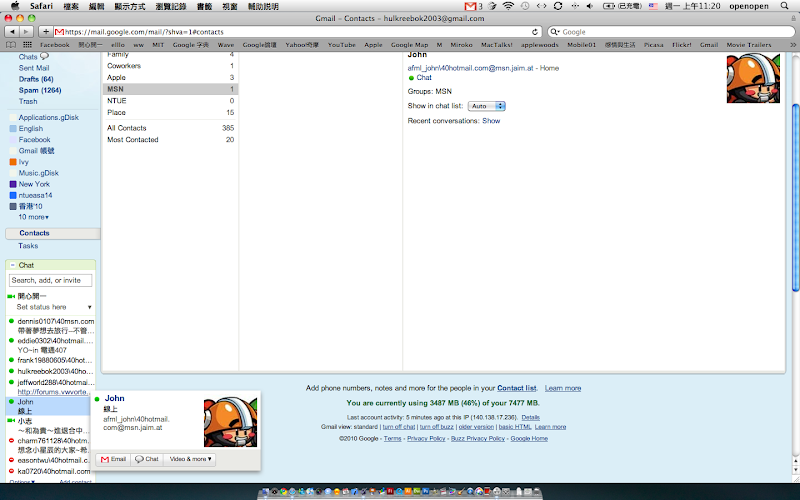The height and width of the screenshot is (500, 800).
Task: Click the Safari back navigation arrow
Action: 12,32
